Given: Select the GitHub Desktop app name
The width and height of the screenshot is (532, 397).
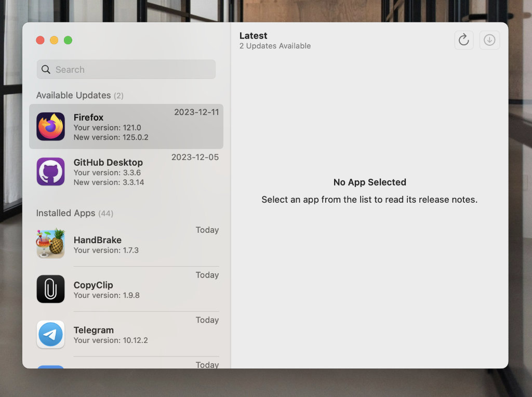Looking at the screenshot, I should 108,163.
